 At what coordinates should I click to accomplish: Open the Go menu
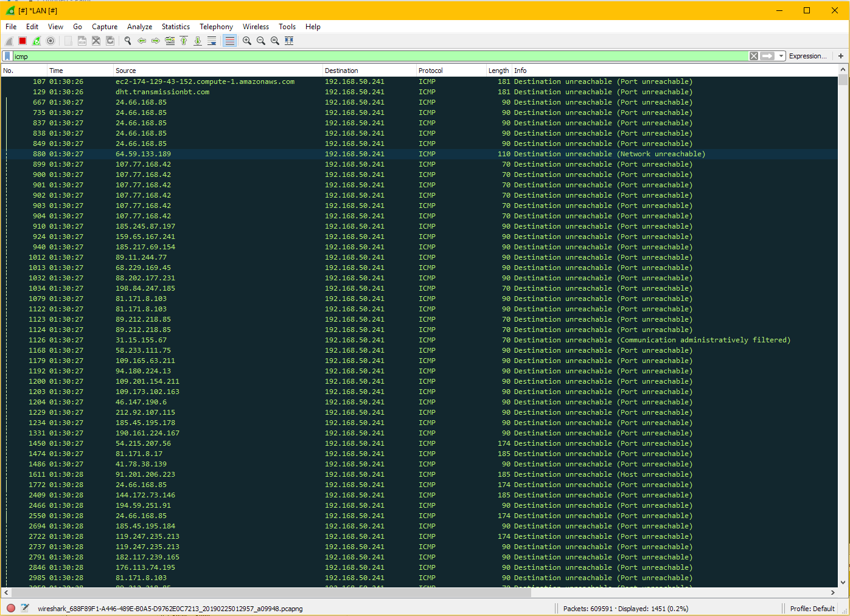coord(77,27)
